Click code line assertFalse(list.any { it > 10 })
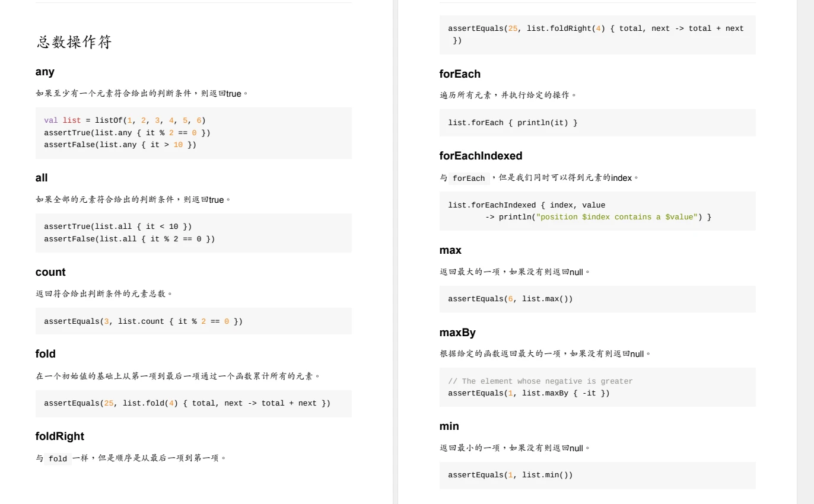Viewport: 814px width, 504px height. pos(120,145)
